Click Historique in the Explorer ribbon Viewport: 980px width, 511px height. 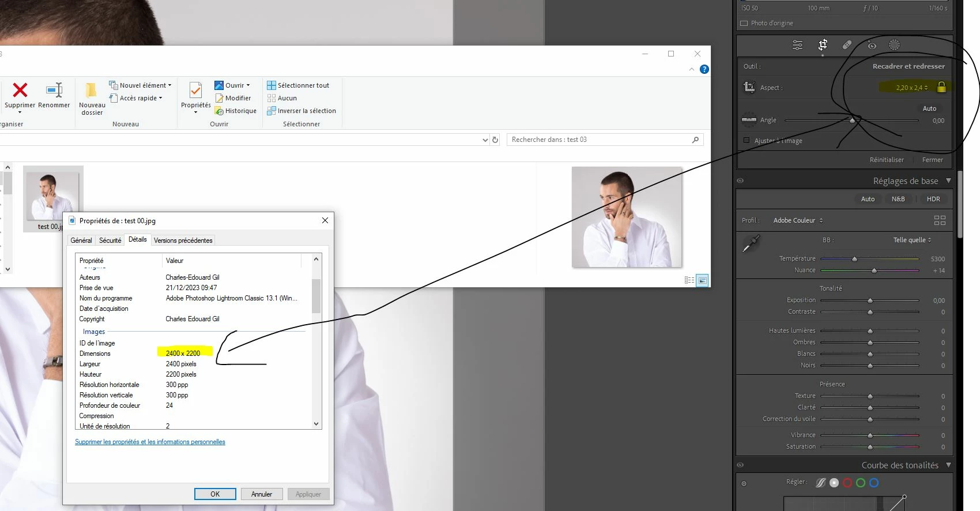[x=235, y=111]
